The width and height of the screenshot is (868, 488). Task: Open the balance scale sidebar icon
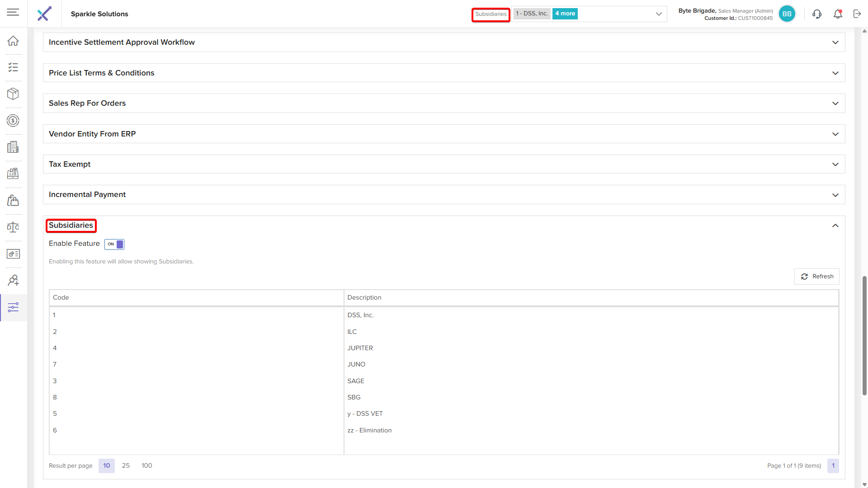tap(13, 227)
